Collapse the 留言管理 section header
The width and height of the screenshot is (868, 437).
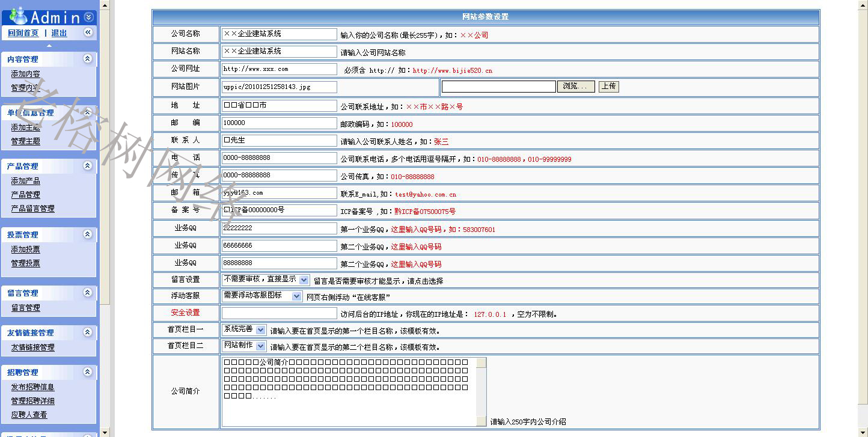(x=87, y=292)
